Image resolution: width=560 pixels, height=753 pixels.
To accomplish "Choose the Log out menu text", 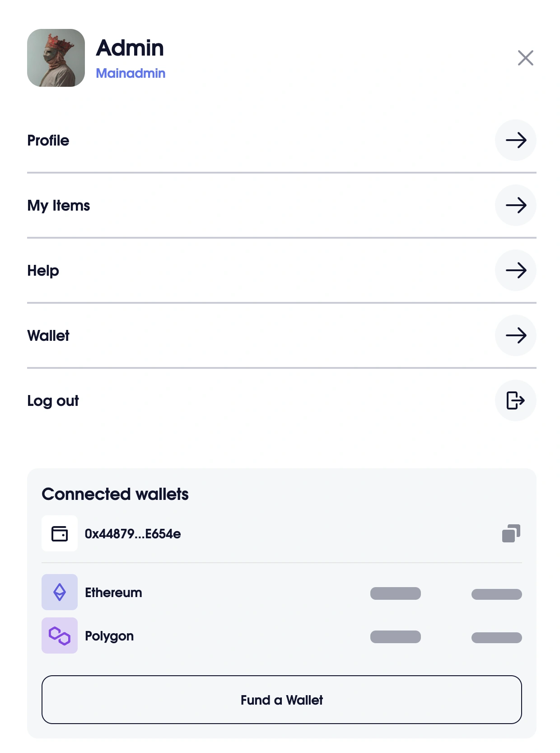I will coord(53,401).
